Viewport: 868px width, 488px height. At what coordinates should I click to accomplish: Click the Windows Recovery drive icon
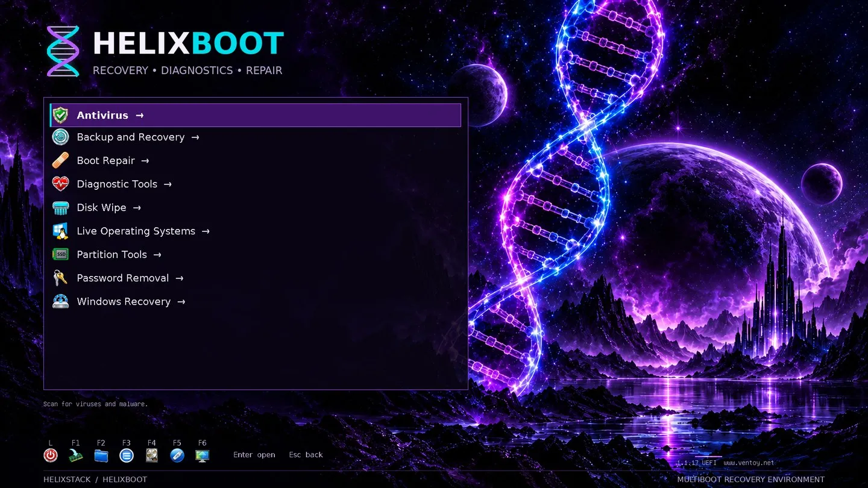60,302
